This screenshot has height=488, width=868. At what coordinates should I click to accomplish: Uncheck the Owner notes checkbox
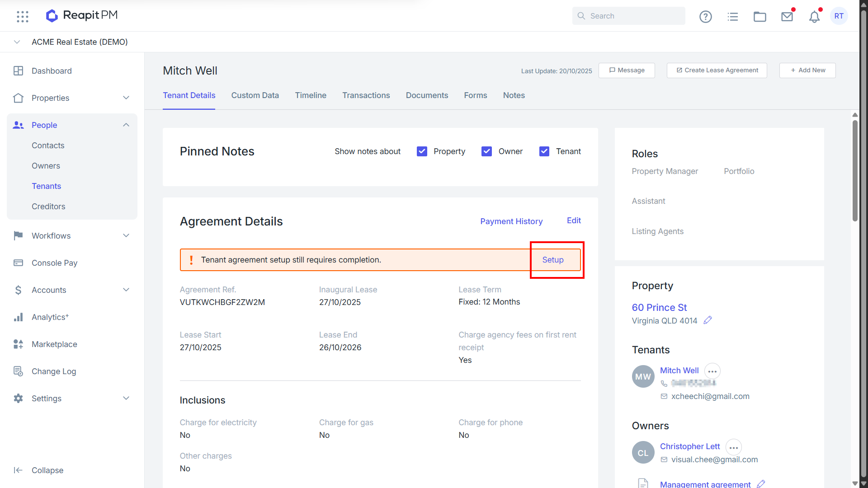pos(486,151)
